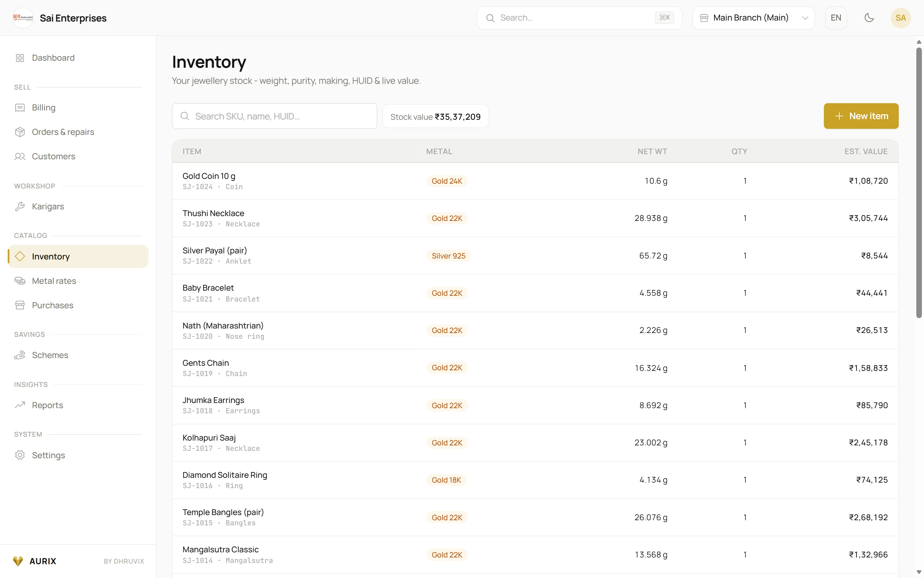Switch language with EN button

[836, 18]
